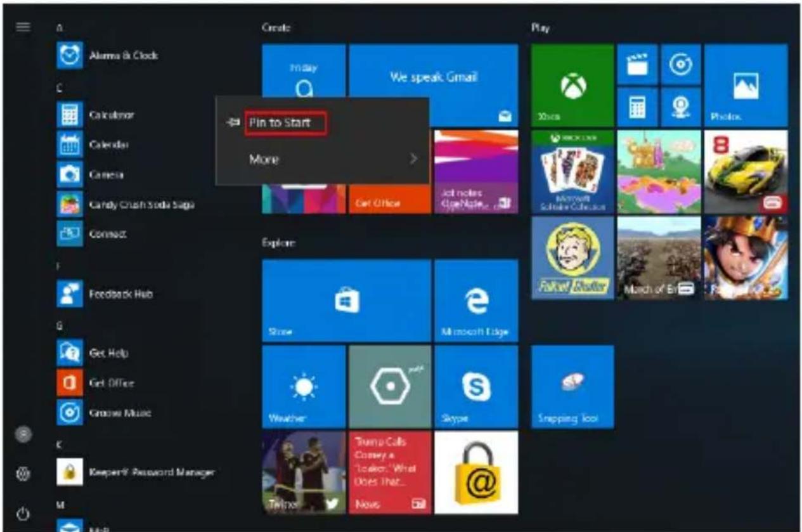Launch the Skype tile
Viewport: 802px width, 532px height.
pos(476,387)
